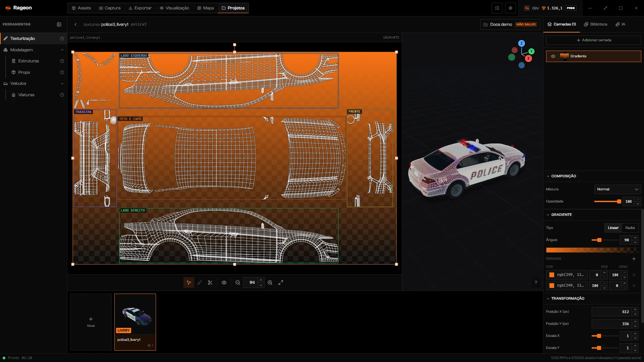Hide the Gradiente layer visibility
This screenshot has width=644, height=362.
pyautogui.click(x=553, y=56)
